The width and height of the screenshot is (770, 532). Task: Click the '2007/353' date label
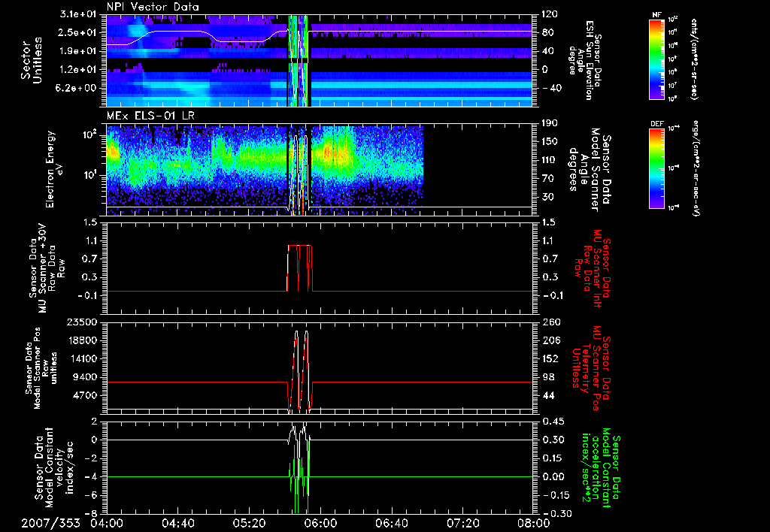pyautogui.click(x=50, y=523)
